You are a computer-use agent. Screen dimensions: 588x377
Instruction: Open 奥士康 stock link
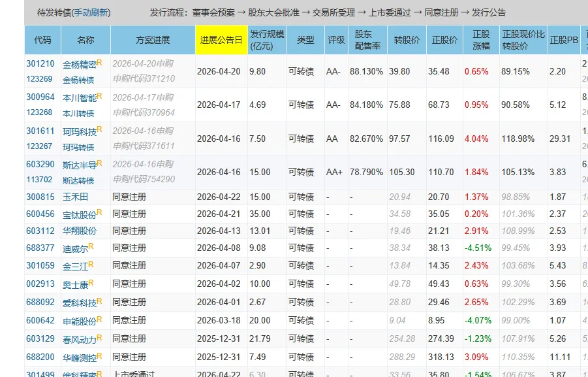pyautogui.click(x=75, y=285)
